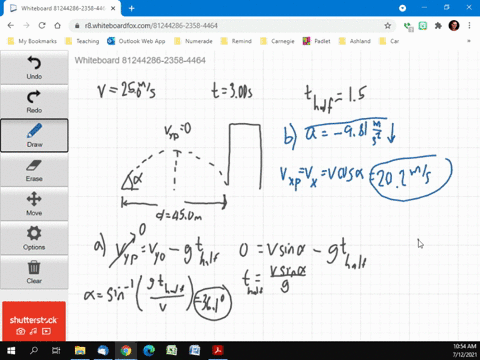The height and width of the screenshot is (360, 480).
Task: Select the Whiteboard browser tab
Action: point(63,8)
